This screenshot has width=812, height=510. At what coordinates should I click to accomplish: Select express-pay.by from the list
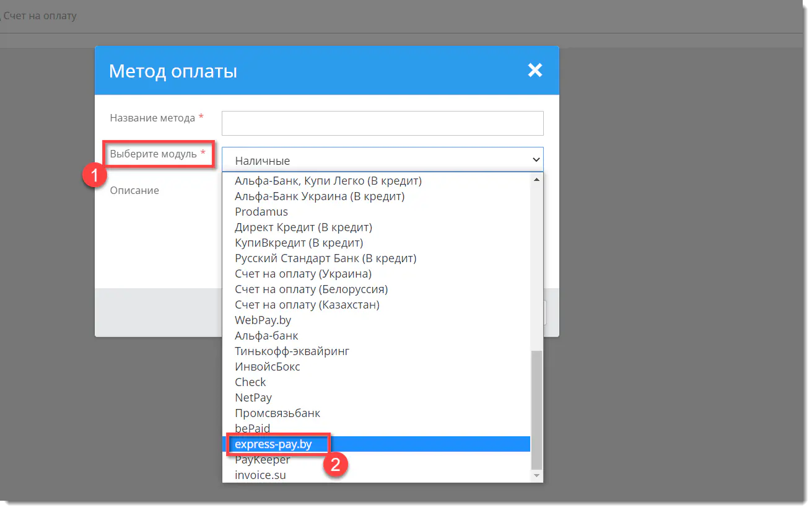pyautogui.click(x=273, y=444)
